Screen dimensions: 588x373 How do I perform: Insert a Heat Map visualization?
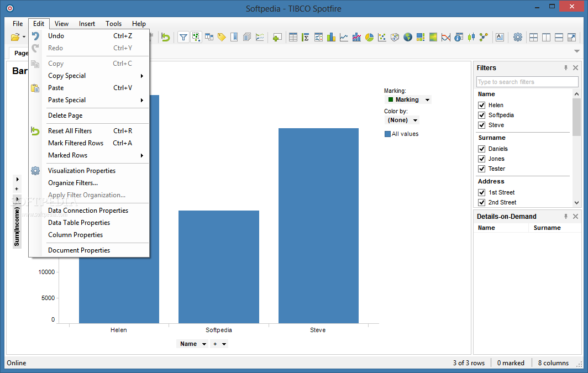[433, 37]
